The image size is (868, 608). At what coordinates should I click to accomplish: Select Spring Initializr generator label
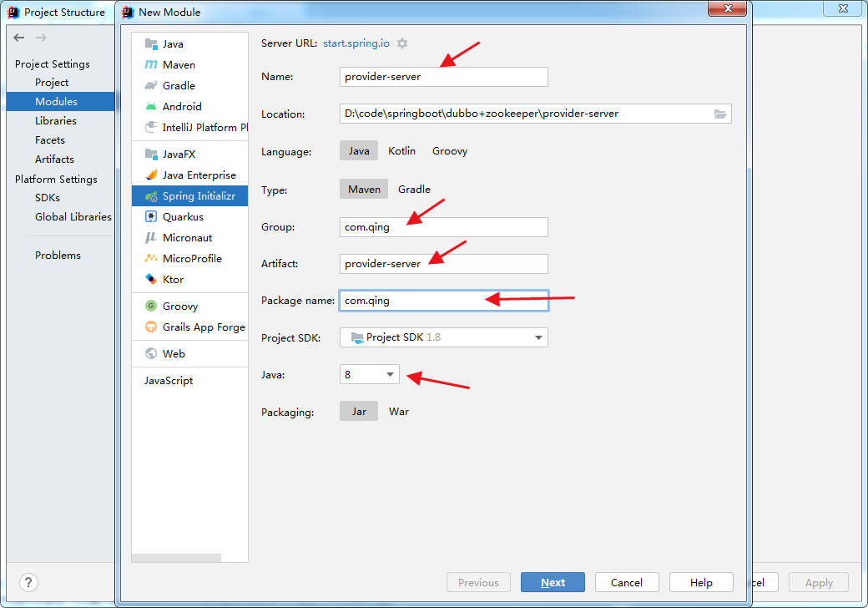(199, 196)
